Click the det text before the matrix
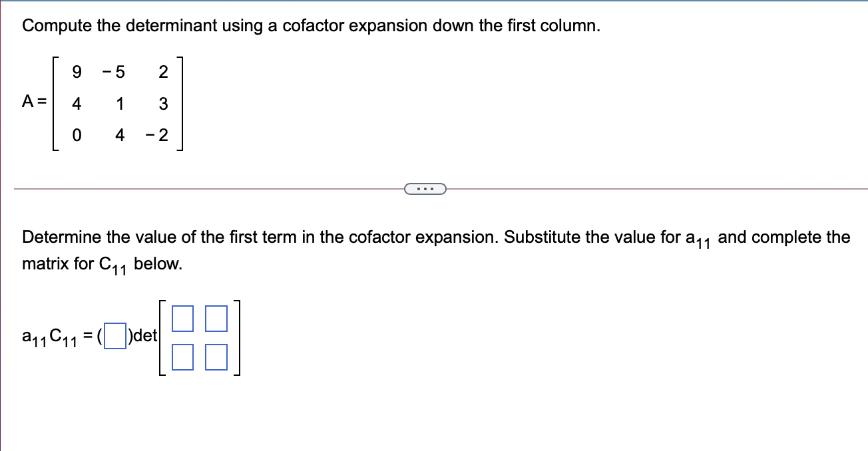868x451 pixels. tap(144, 337)
